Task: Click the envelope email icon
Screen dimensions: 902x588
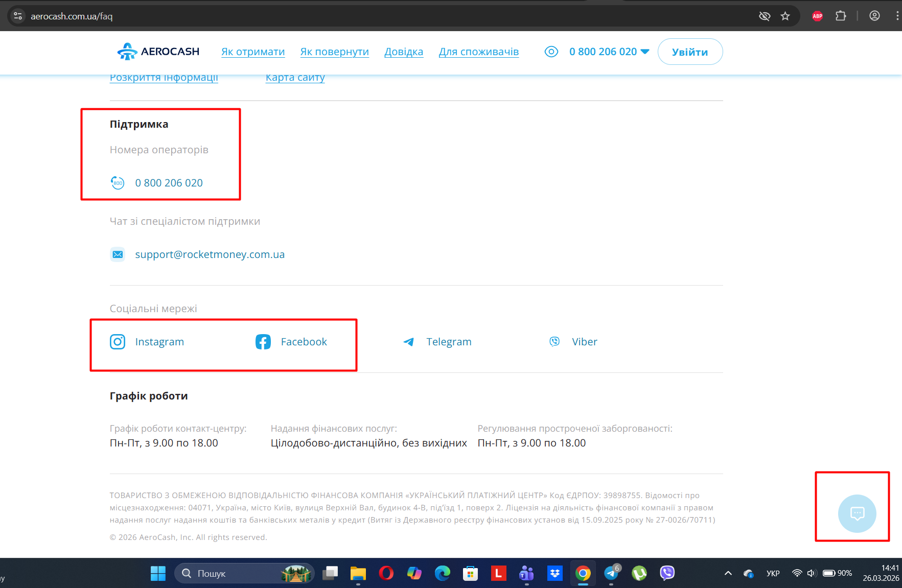Action: point(118,254)
